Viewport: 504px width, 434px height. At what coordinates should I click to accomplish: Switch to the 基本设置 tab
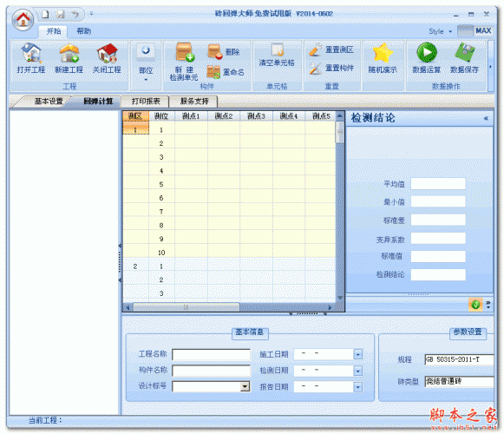(x=49, y=101)
